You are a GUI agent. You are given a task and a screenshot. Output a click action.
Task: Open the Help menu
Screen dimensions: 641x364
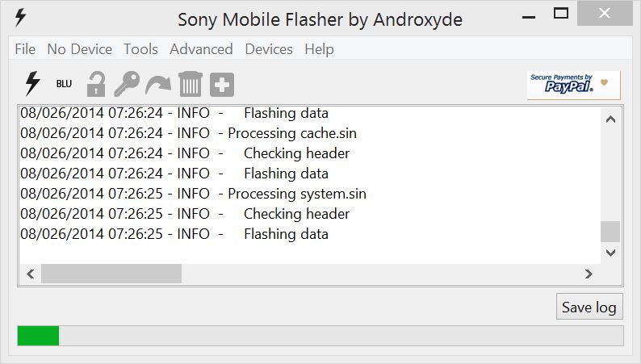click(x=319, y=49)
